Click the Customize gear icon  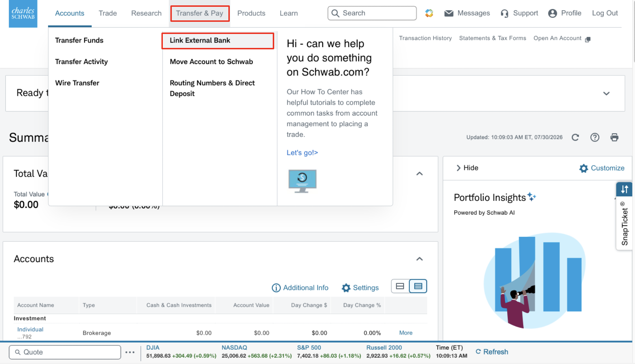pyautogui.click(x=583, y=168)
